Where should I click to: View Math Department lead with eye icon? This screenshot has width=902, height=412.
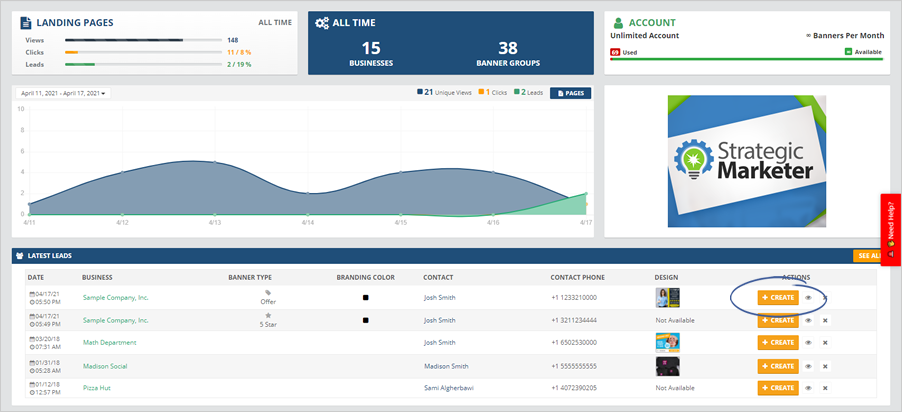pos(808,343)
